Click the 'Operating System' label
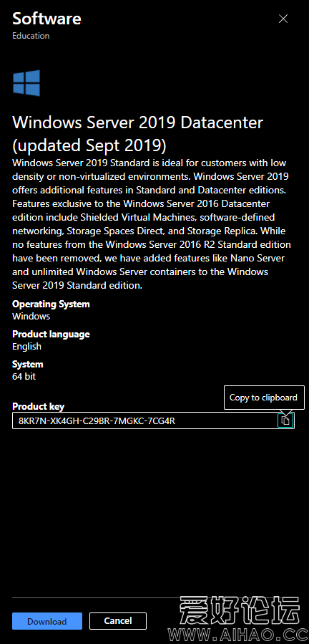The image size is (309, 644). [x=51, y=304]
